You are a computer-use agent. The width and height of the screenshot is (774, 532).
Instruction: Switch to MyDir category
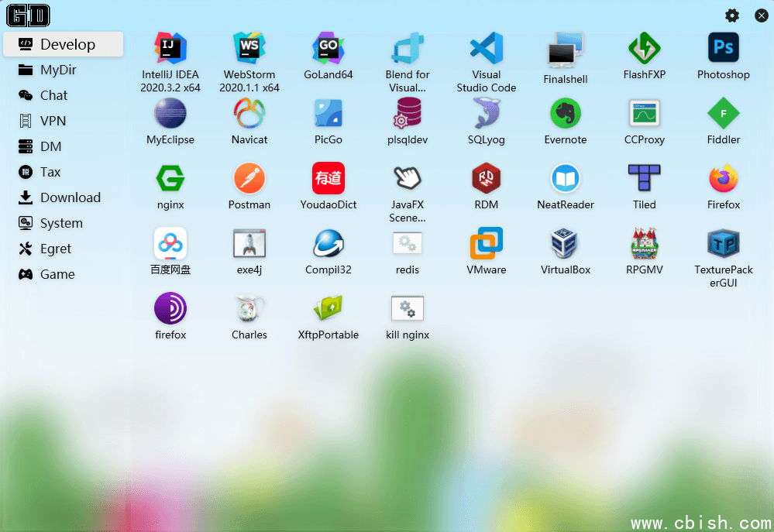(64, 70)
